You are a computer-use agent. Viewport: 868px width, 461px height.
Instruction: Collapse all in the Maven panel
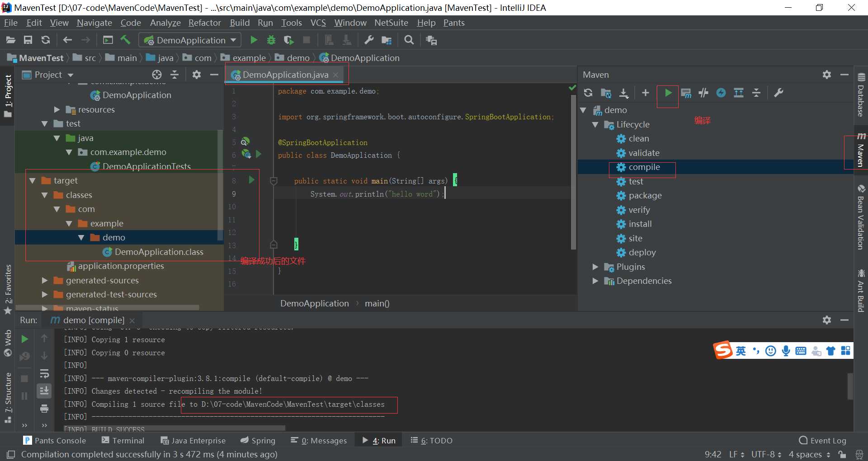[756, 93]
